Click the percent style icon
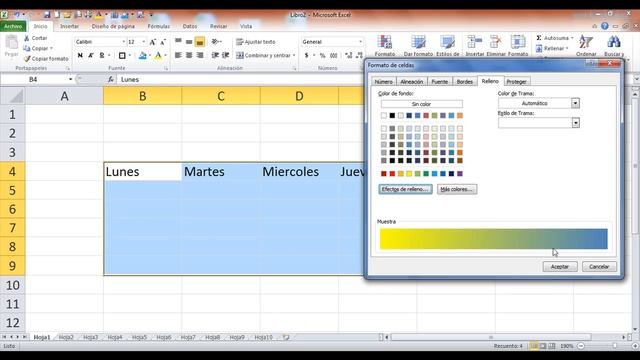 point(322,55)
